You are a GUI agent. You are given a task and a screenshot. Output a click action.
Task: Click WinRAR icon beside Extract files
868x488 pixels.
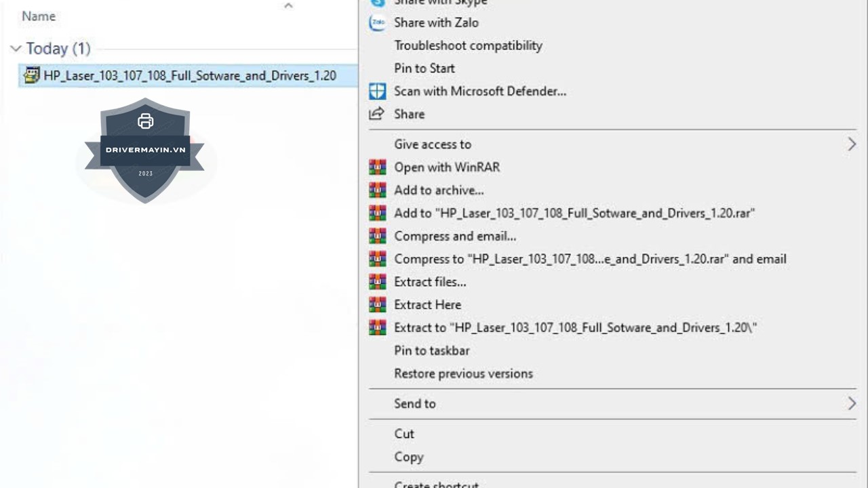(x=377, y=281)
